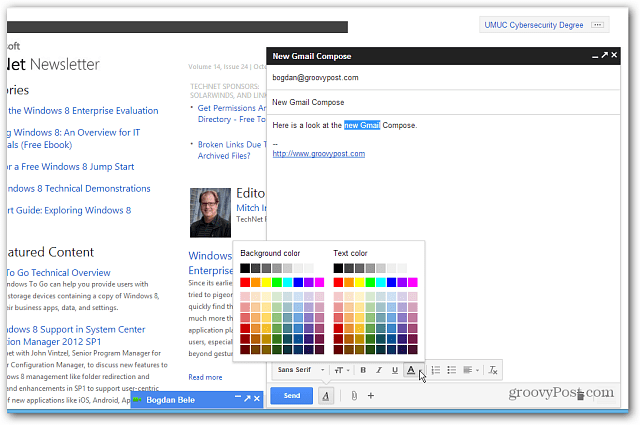Click the Read more link
The height and width of the screenshot is (425, 640).
coord(205,377)
